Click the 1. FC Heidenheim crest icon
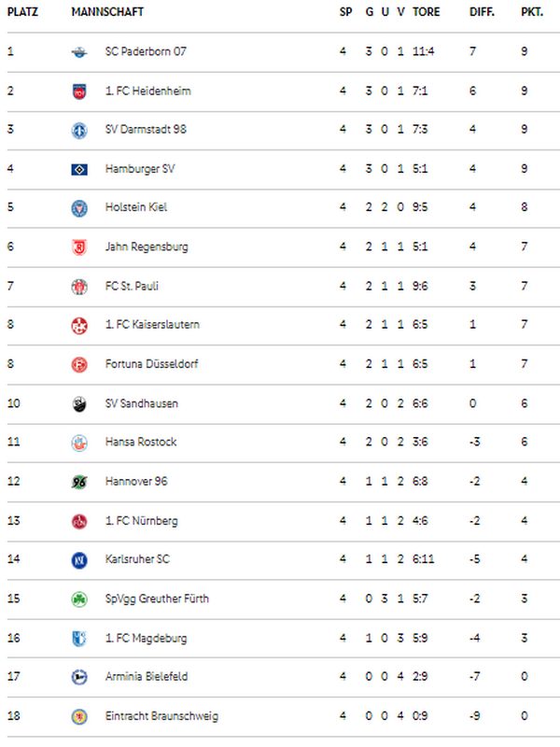This screenshot has height=747, width=560. point(79,91)
